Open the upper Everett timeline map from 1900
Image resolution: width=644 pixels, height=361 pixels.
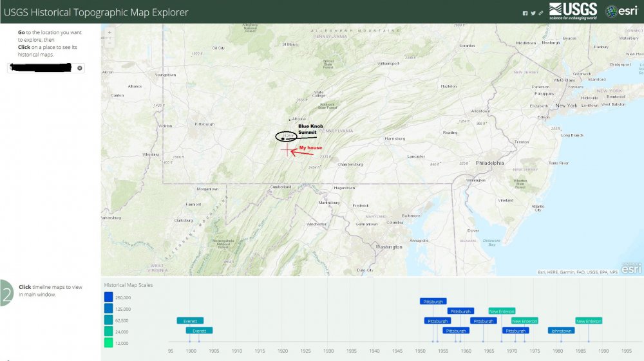coord(190,320)
